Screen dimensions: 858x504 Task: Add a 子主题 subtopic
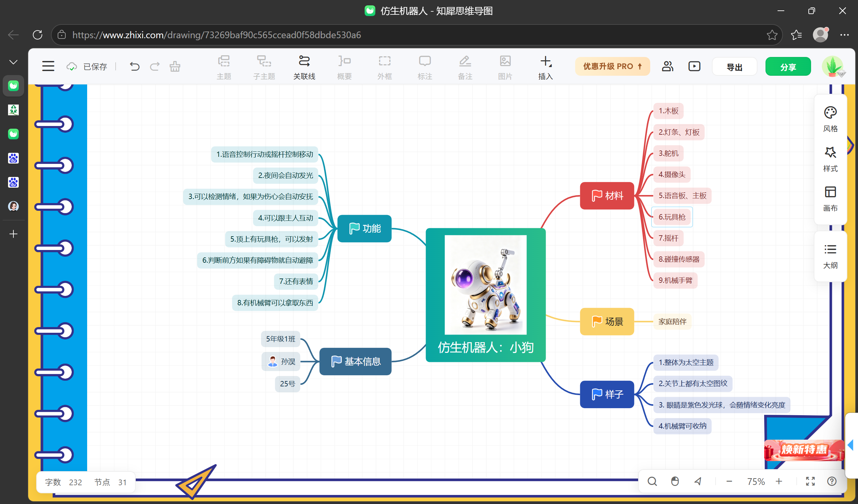(x=264, y=67)
